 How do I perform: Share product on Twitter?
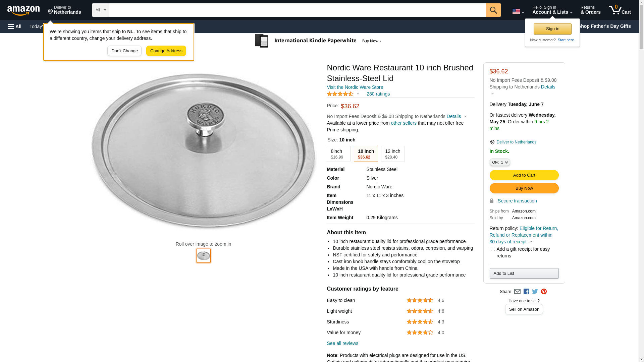(535, 292)
